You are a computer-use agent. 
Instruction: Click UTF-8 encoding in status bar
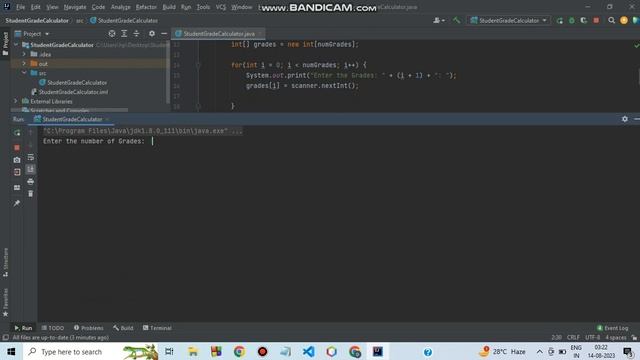pos(592,338)
